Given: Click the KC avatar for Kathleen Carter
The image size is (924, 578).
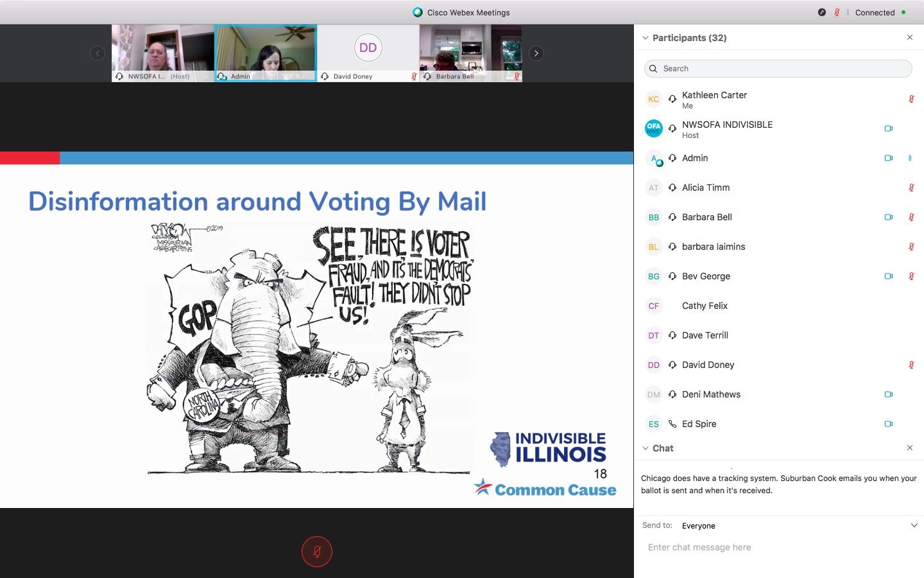Looking at the screenshot, I should (653, 99).
